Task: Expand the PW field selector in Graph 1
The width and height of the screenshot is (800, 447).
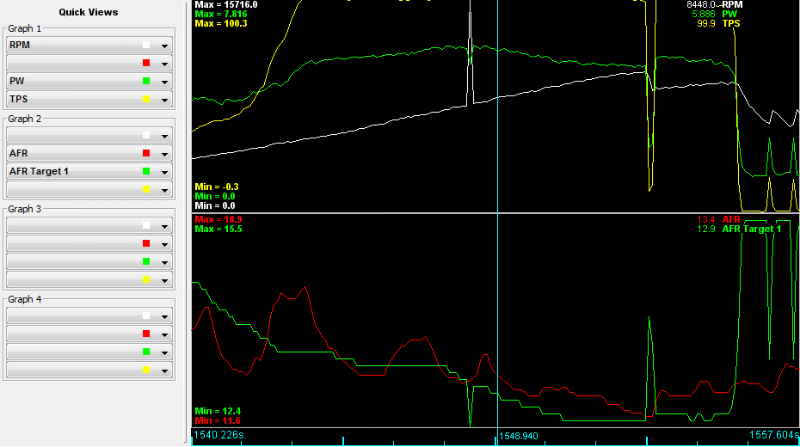Action: click(x=162, y=81)
